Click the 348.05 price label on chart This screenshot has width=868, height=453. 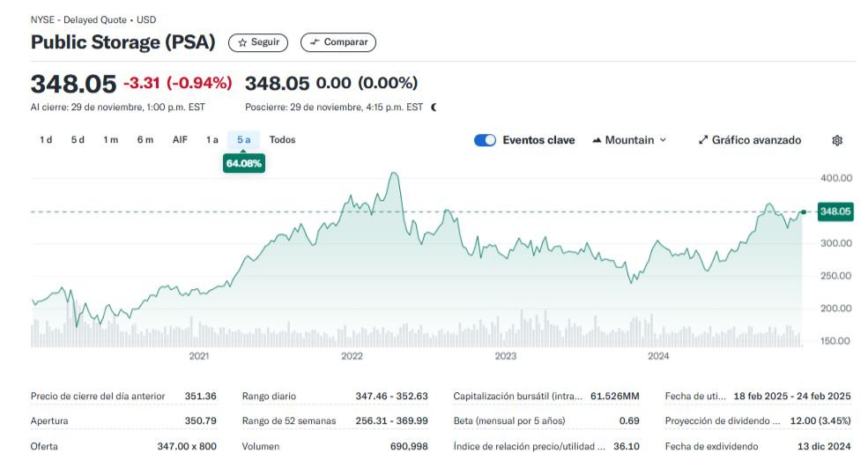point(835,212)
